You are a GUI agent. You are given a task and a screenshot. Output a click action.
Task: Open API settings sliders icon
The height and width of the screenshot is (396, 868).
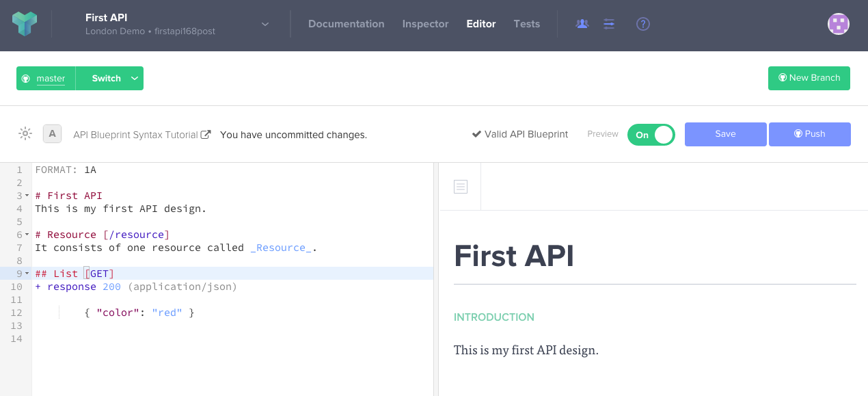click(x=609, y=24)
